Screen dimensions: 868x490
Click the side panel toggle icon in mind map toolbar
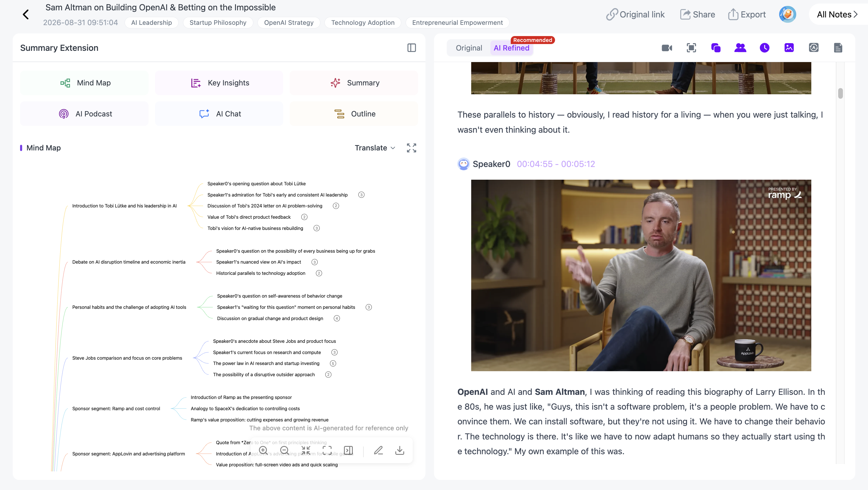pos(348,450)
